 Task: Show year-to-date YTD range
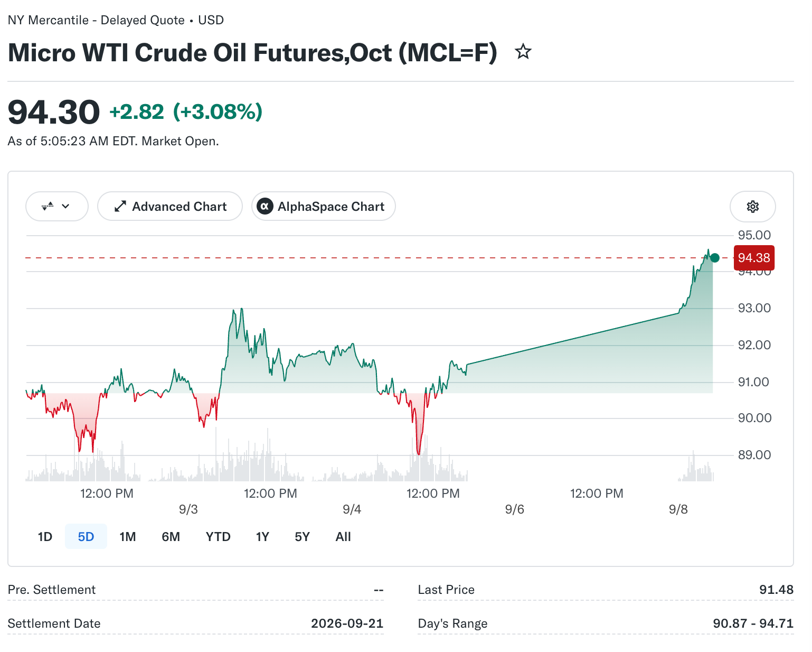218,537
